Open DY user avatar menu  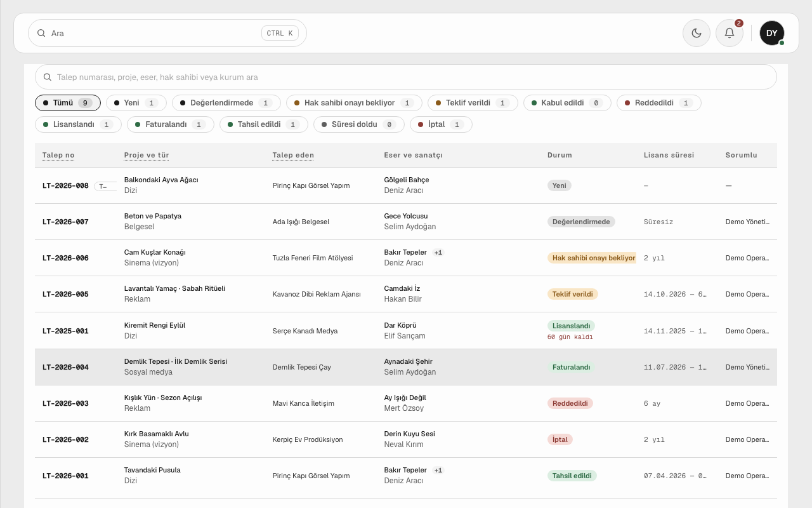pos(772,33)
